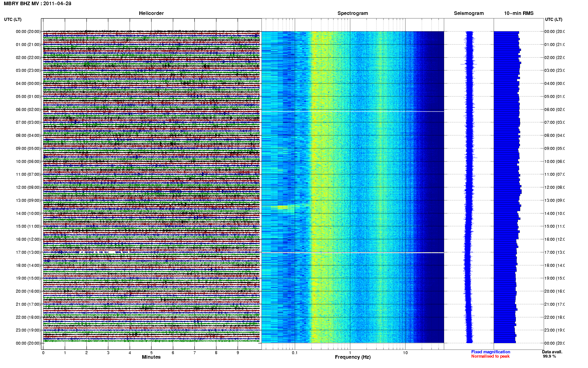Viewport: 588px width, 368px height.
Task: Click Minutes axis tick "8"
Action: 216,353
